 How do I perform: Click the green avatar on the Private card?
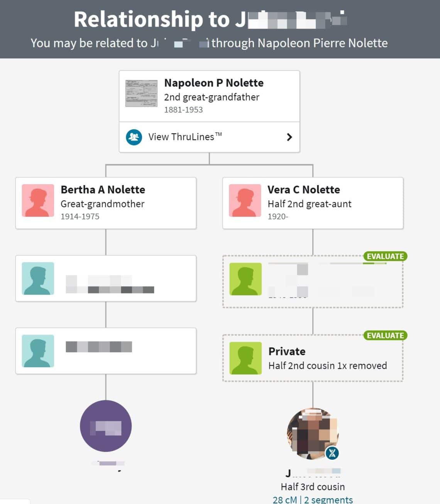[245, 359]
